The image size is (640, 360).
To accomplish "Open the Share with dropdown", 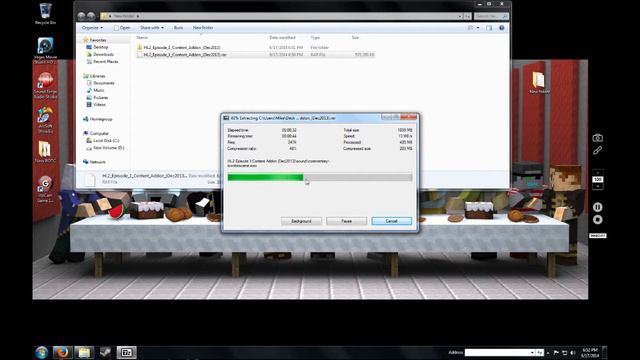I will click(x=151, y=28).
